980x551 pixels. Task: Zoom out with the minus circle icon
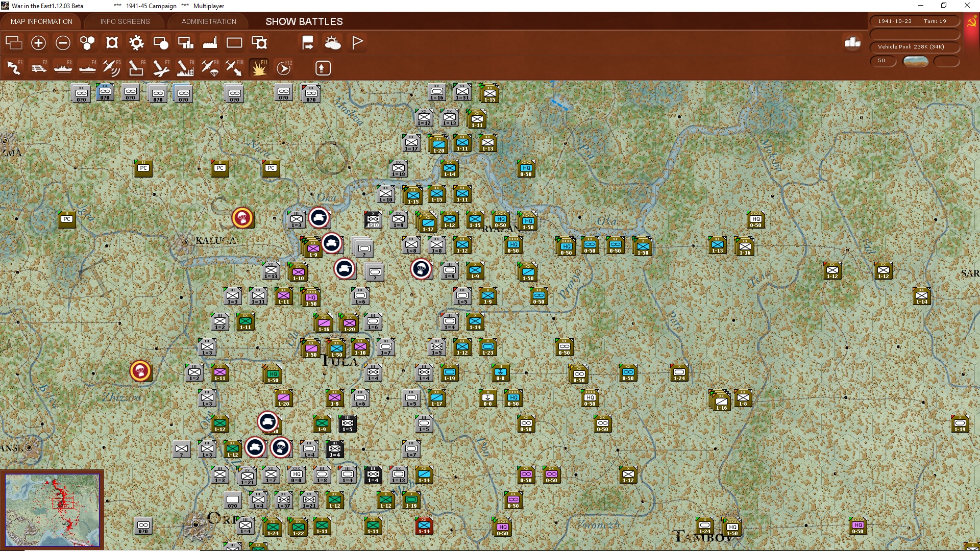pos(63,43)
